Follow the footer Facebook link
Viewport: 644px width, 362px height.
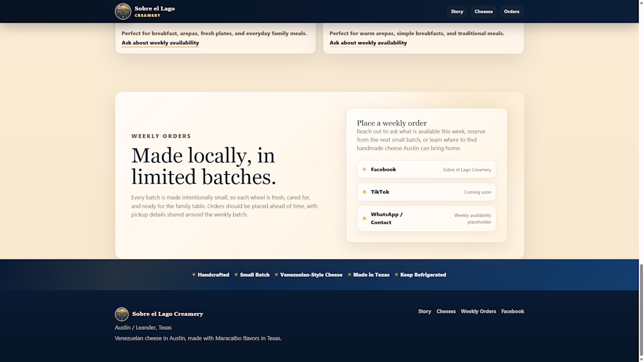[513, 312]
